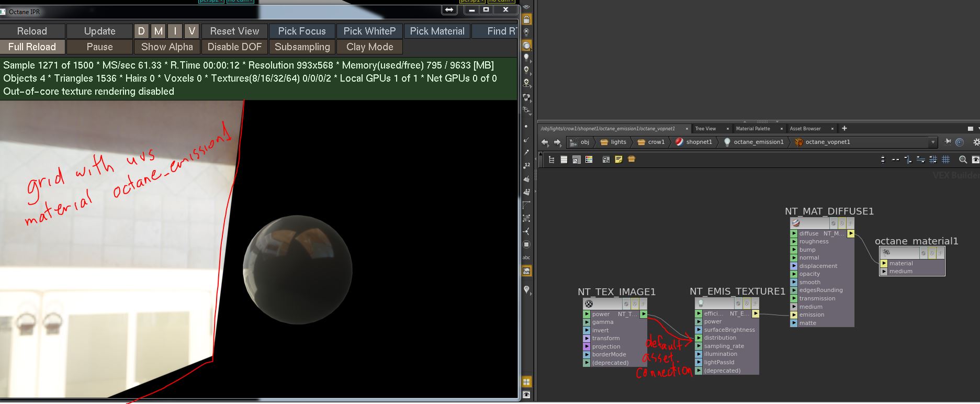980x404 pixels.
Task: Click the network box icon in network toolbar
Action: 606,160
